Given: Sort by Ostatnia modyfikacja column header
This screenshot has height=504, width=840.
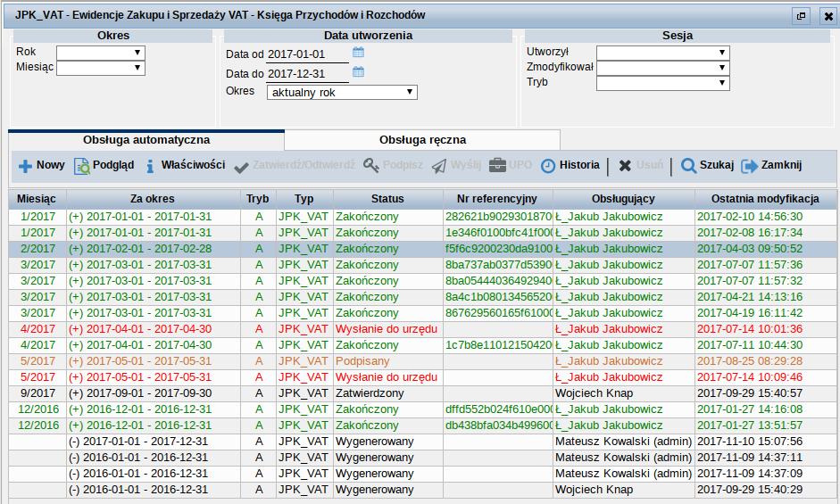Looking at the screenshot, I should pyautogui.click(x=765, y=199).
